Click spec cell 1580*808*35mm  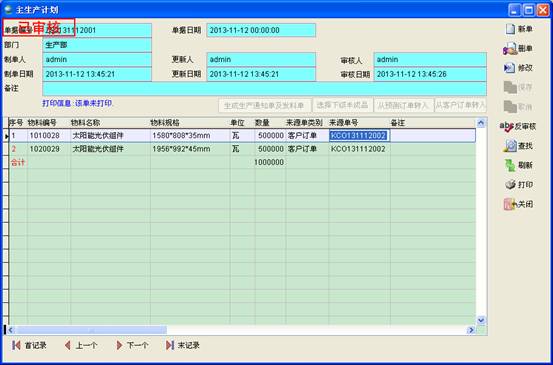[190, 136]
